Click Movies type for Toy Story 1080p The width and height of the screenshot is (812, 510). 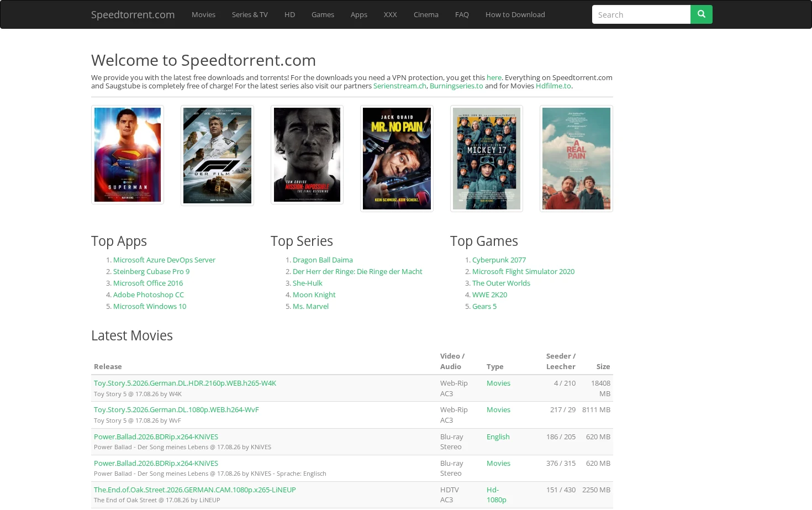pyautogui.click(x=498, y=409)
